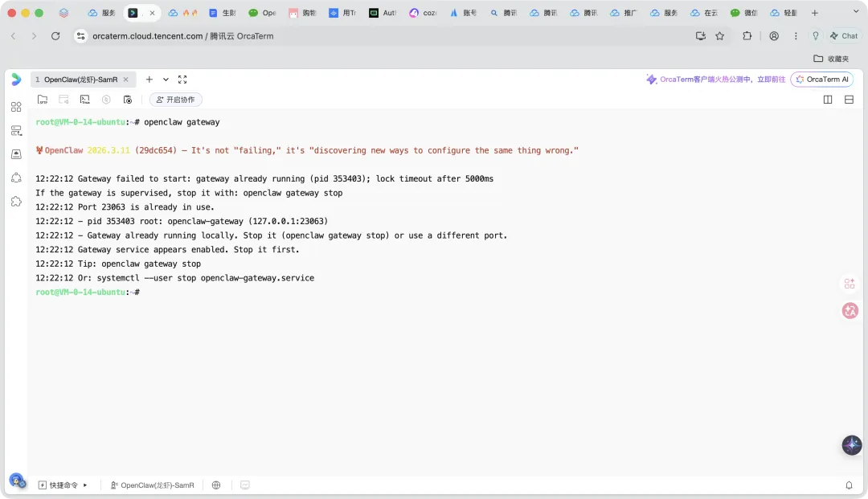Open the clipboard recording icon in toolbar
Viewport: 868px width, 499px height.
127,100
